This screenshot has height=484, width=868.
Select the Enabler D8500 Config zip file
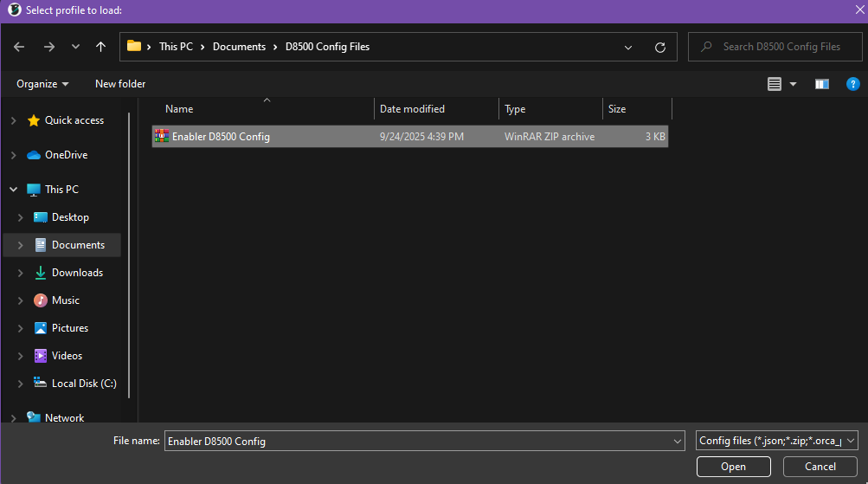tap(221, 137)
